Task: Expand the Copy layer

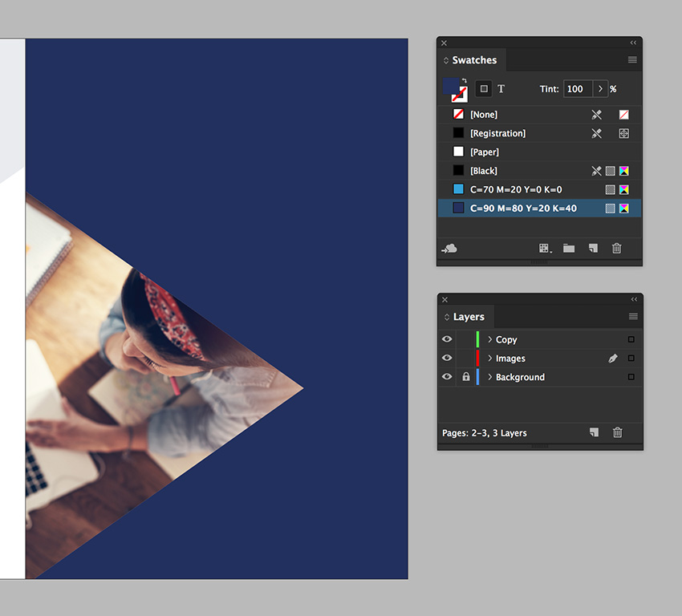Action: (491, 339)
